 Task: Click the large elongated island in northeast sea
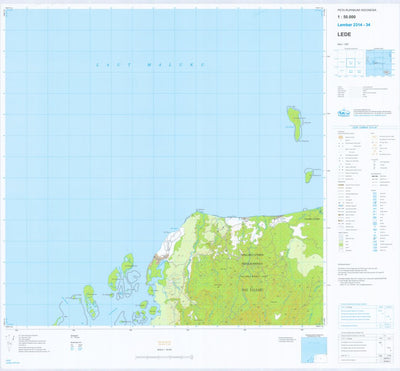[x=295, y=124]
